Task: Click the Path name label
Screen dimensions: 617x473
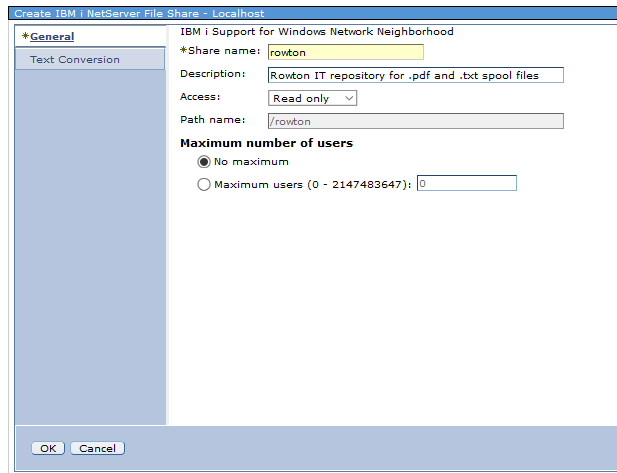Action: point(209,120)
